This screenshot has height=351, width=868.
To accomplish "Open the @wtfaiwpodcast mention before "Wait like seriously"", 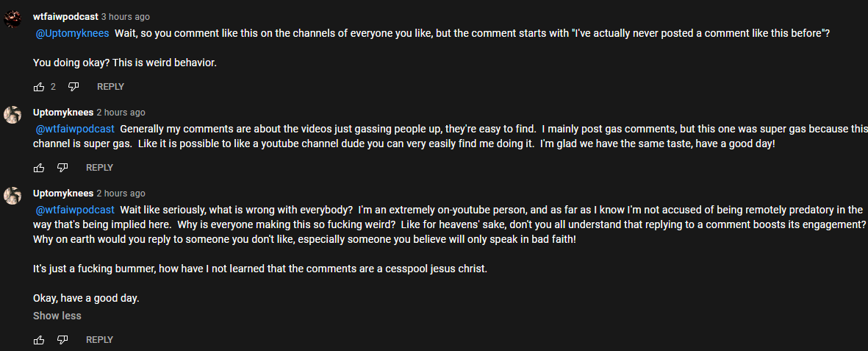I will 75,210.
